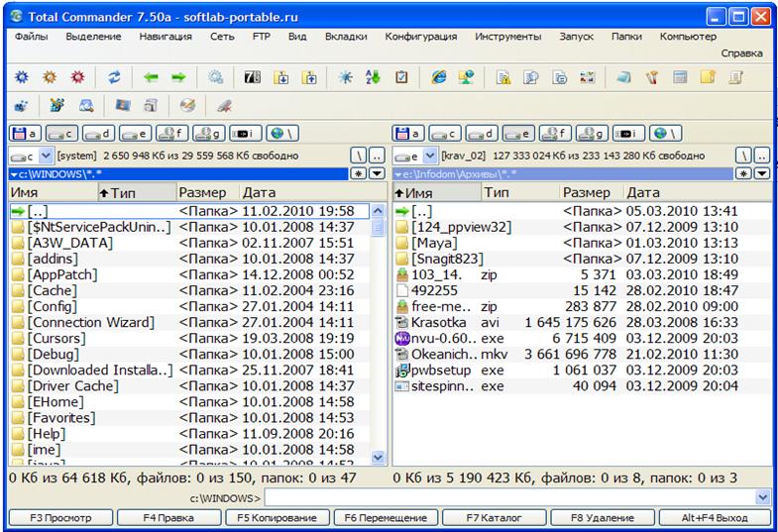The image size is (778, 532).
Task: Launch the Internet Explorer toolbar icon
Action: pyautogui.click(x=439, y=77)
